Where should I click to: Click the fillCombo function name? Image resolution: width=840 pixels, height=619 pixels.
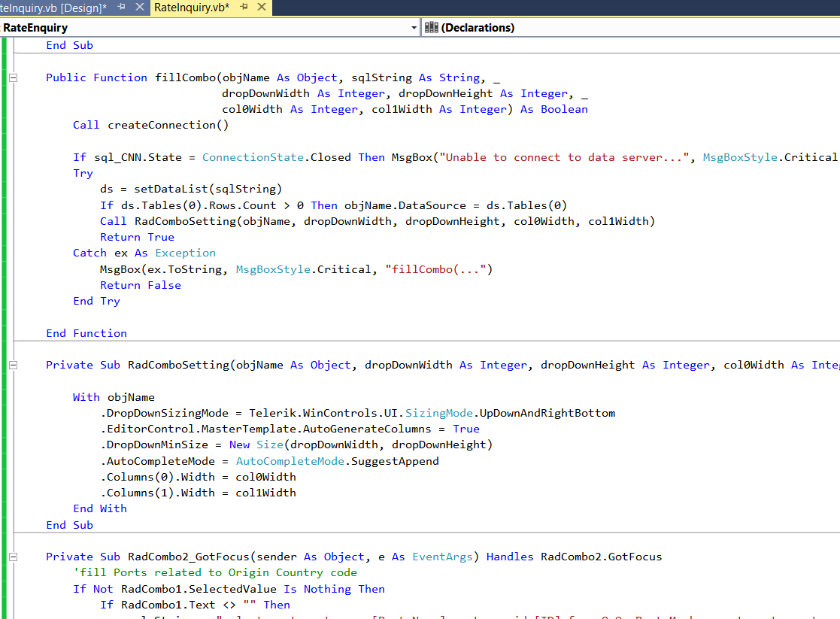pos(185,77)
